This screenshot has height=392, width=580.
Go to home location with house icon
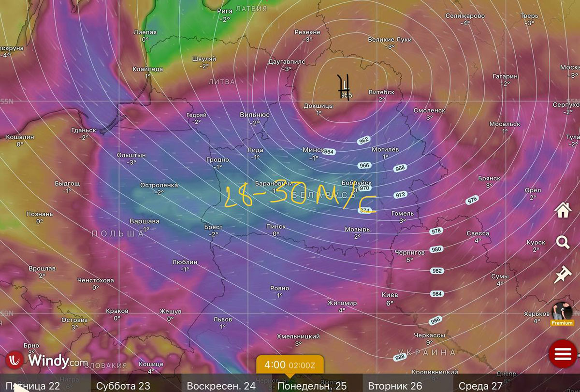[563, 211]
